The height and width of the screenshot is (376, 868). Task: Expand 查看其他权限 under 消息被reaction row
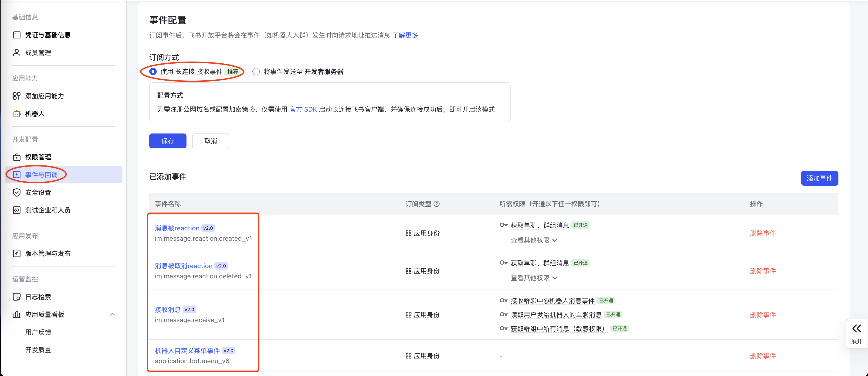(534, 240)
